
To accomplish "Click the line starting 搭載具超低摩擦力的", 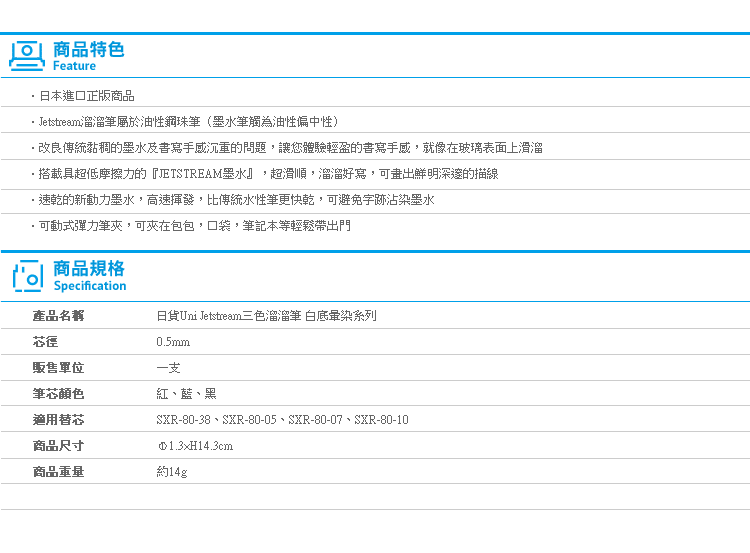I will click(268, 174).
